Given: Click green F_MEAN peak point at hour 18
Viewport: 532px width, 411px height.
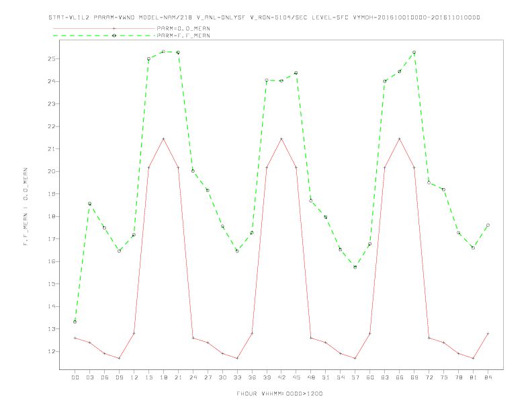Looking at the screenshot, I should (163, 52).
